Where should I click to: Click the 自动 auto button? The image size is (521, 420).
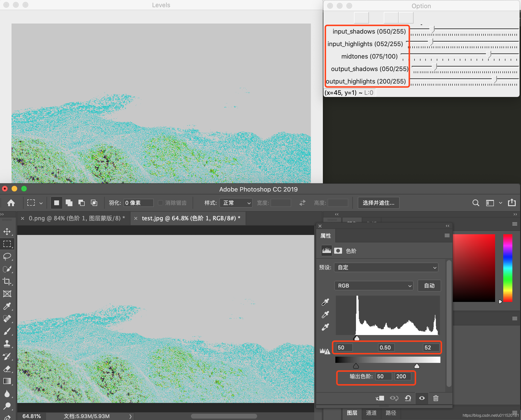click(429, 286)
